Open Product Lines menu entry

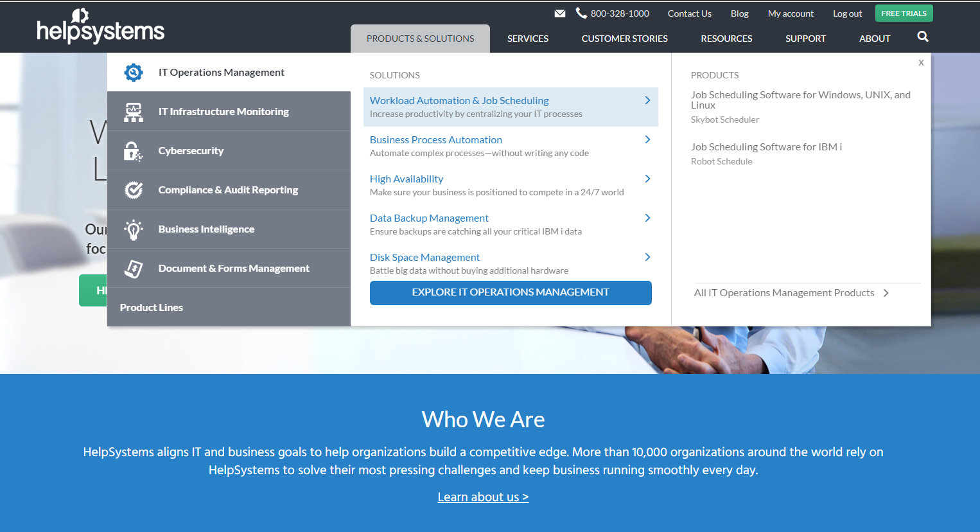click(229, 307)
